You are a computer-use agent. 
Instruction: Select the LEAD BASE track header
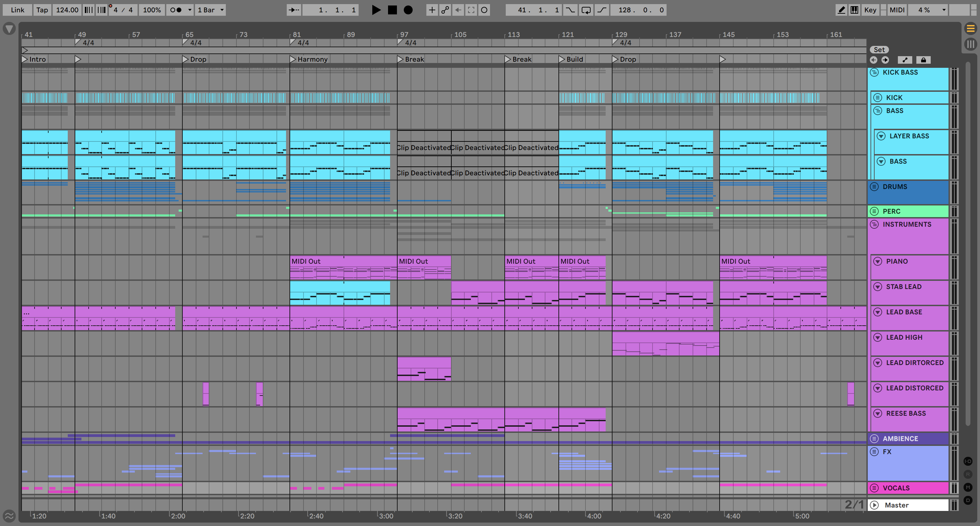click(910, 318)
